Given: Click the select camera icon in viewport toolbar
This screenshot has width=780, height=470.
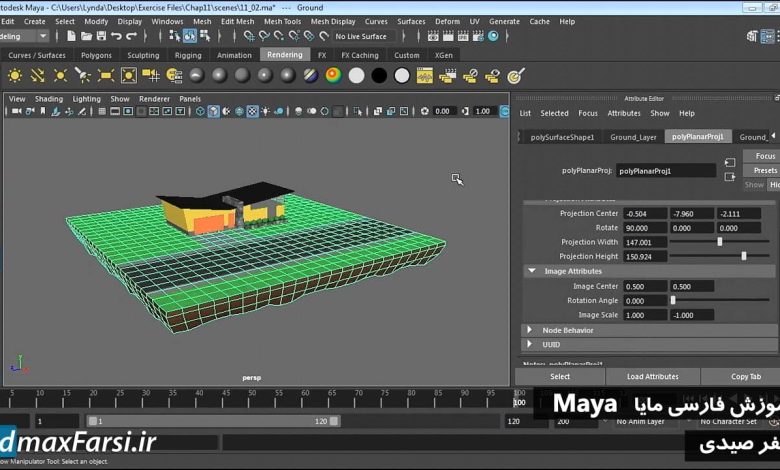Looking at the screenshot, I should [16, 111].
